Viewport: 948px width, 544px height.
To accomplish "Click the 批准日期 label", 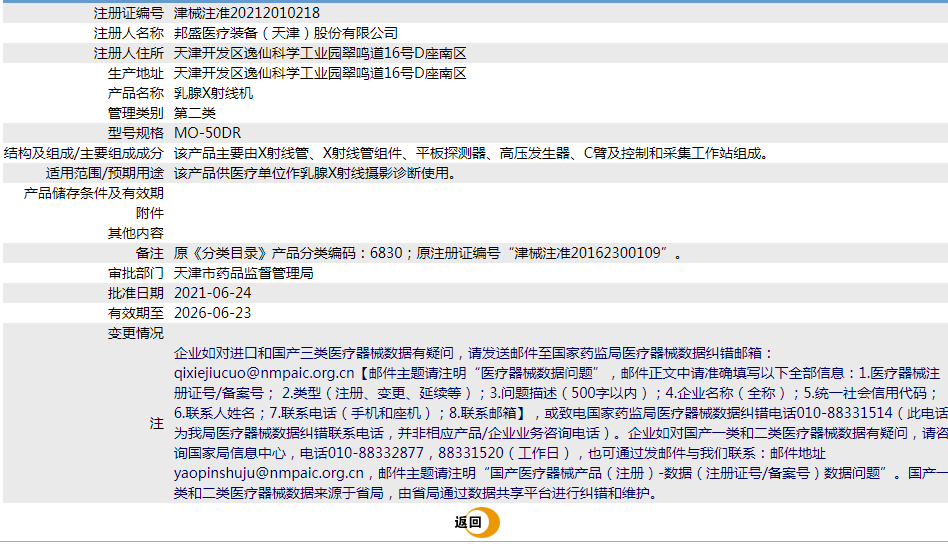I will click(x=135, y=293).
